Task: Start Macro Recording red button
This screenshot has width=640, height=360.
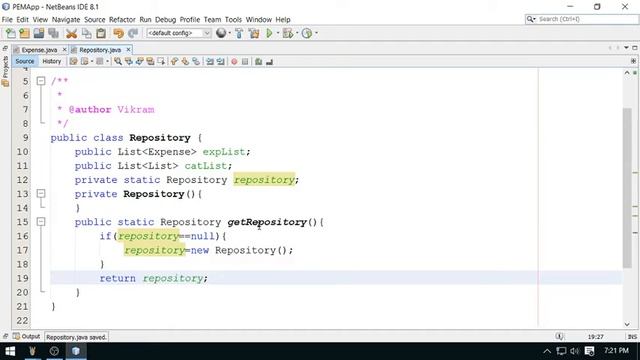Action: click(x=234, y=62)
